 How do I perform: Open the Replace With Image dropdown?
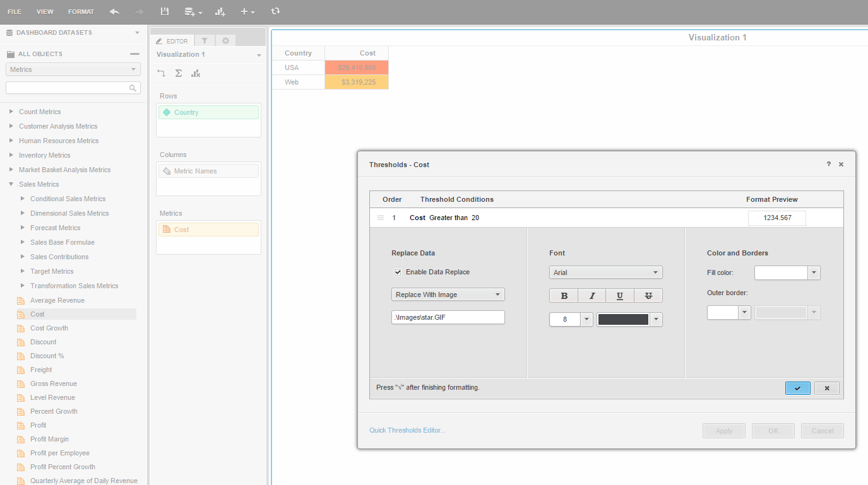click(x=448, y=294)
